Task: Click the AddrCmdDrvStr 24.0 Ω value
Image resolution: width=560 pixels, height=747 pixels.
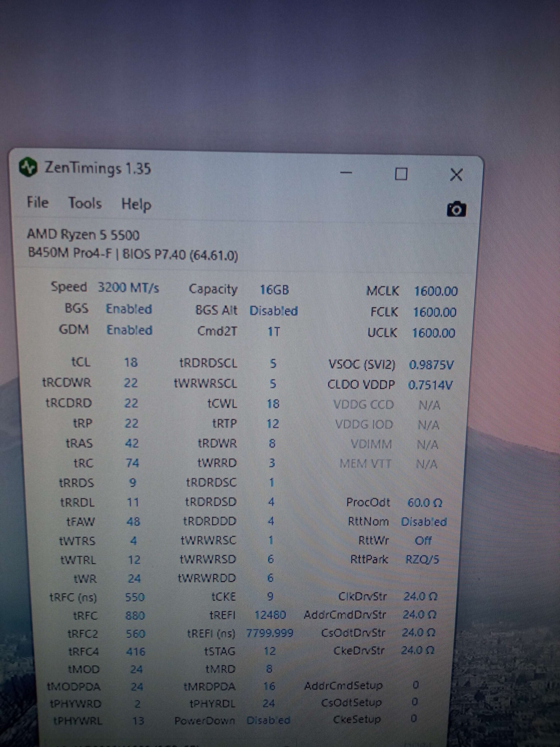Action: tap(419, 614)
